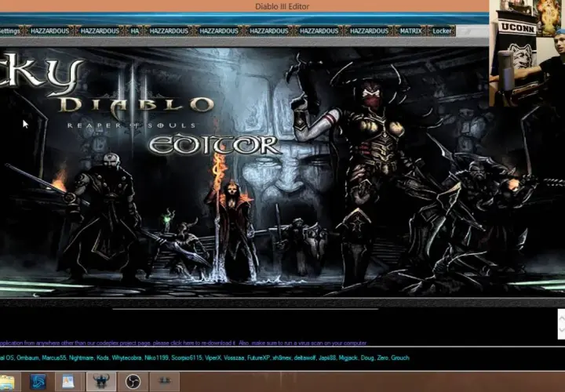Click the codeplex re-download warning link
Image resolution: width=565 pixels, height=392 pixels.
point(183,343)
